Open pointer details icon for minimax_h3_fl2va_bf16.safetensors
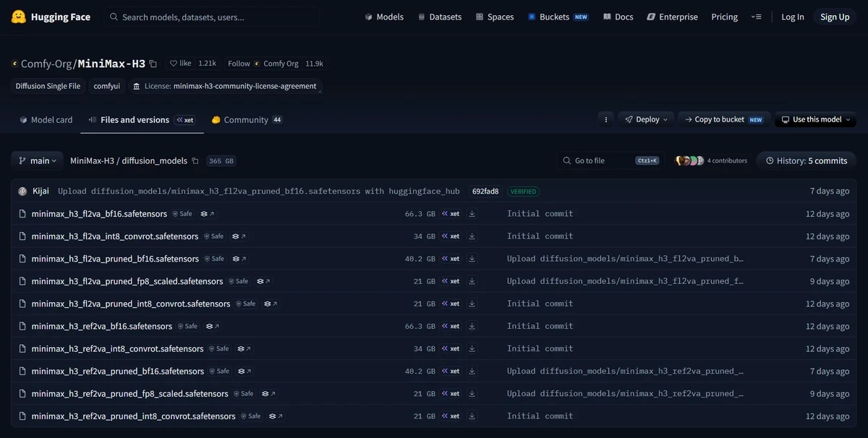This screenshot has height=438, width=868. [x=208, y=214]
